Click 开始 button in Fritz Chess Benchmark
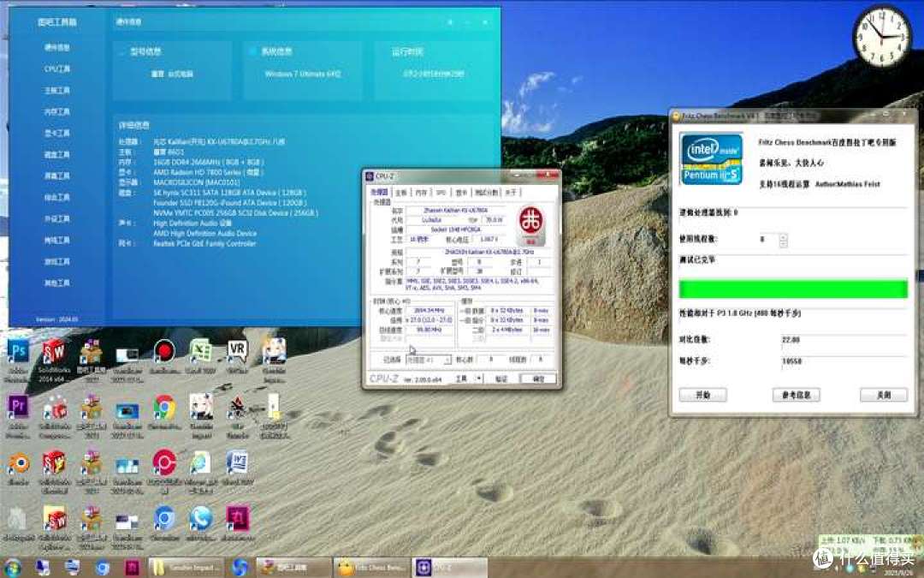The image size is (924, 578). pyautogui.click(x=702, y=395)
